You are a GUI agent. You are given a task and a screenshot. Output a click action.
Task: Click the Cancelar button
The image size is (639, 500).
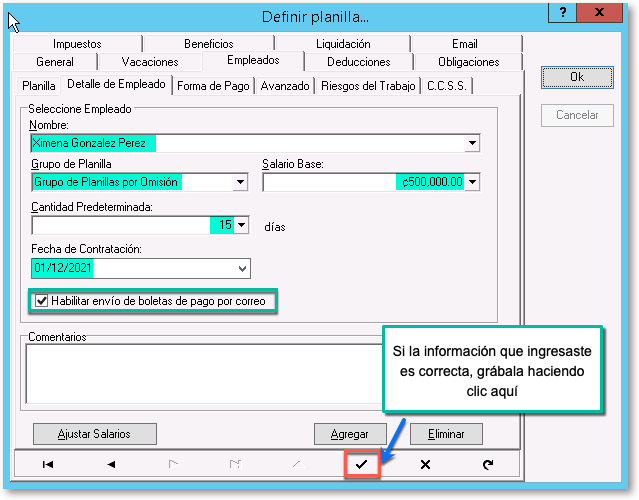click(x=577, y=115)
